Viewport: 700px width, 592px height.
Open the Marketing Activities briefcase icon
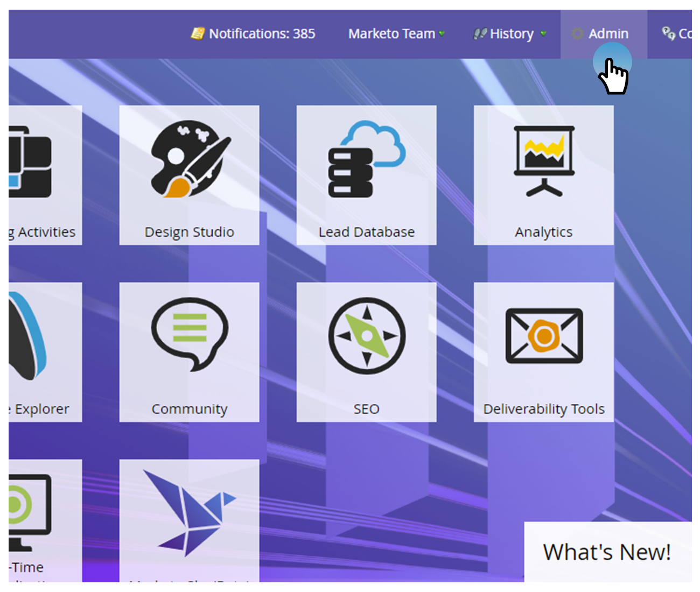coord(30,161)
